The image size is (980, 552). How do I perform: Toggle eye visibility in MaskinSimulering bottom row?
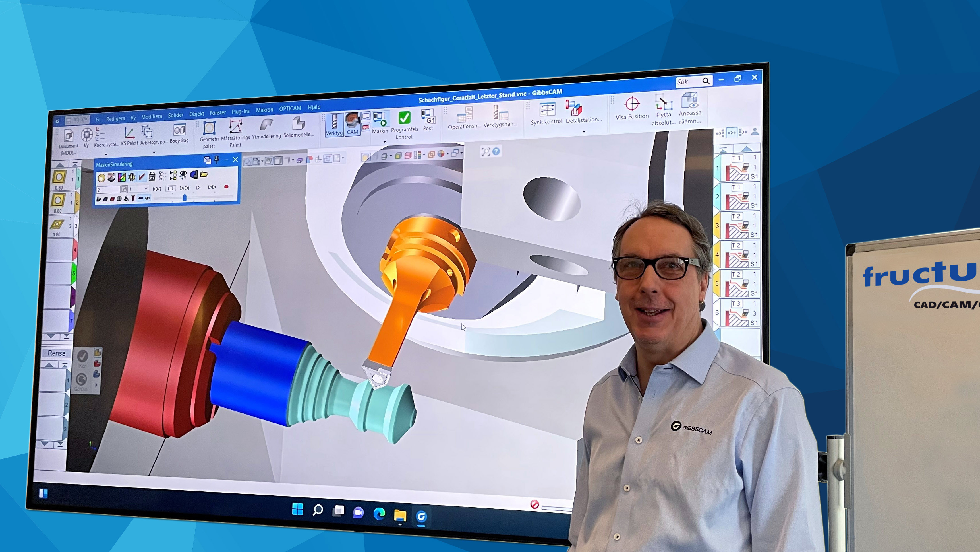click(x=147, y=198)
